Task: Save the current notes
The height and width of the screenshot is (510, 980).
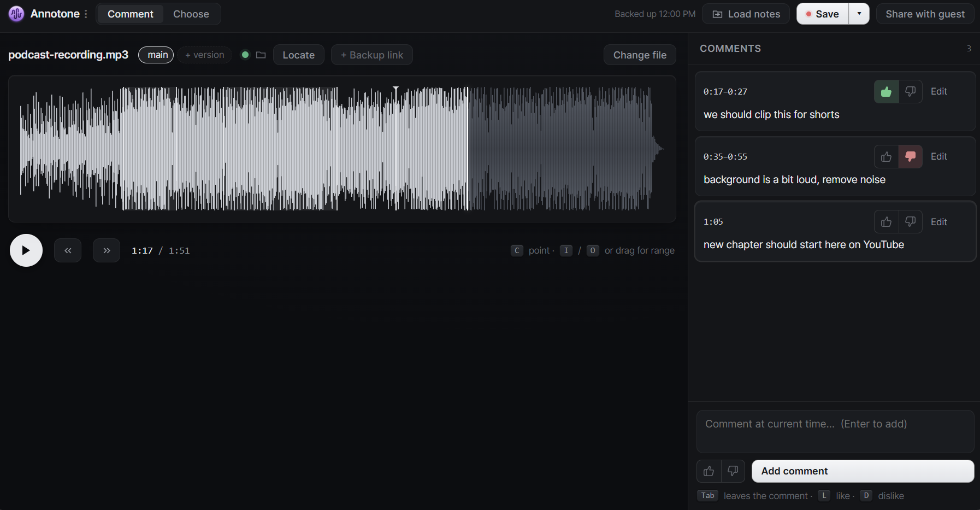Action: [822, 14]
